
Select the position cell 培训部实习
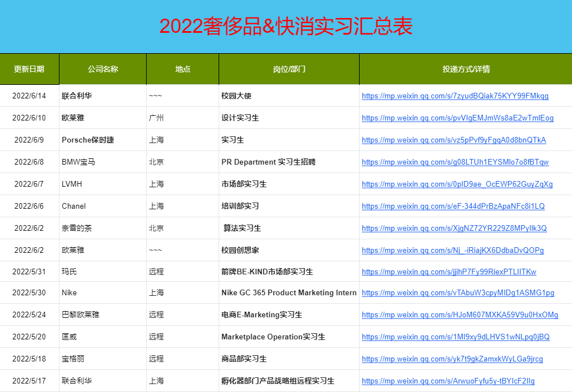(x=289, y=206)
